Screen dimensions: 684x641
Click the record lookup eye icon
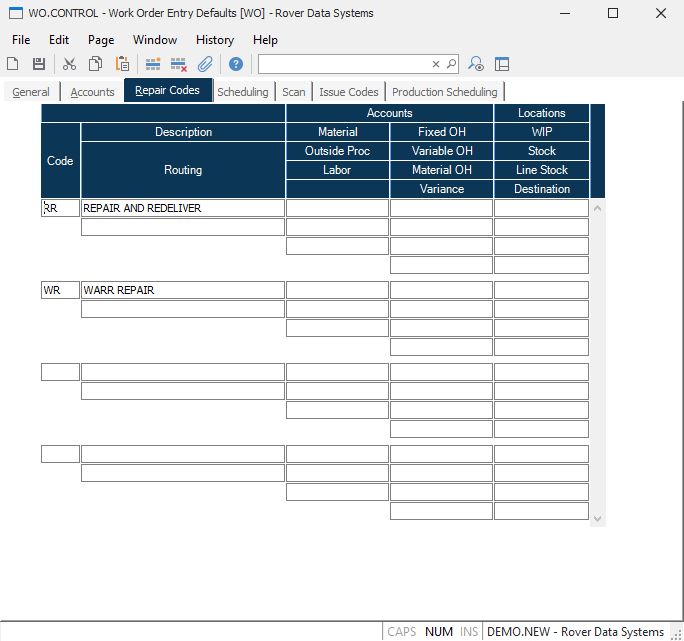(476, 64)
